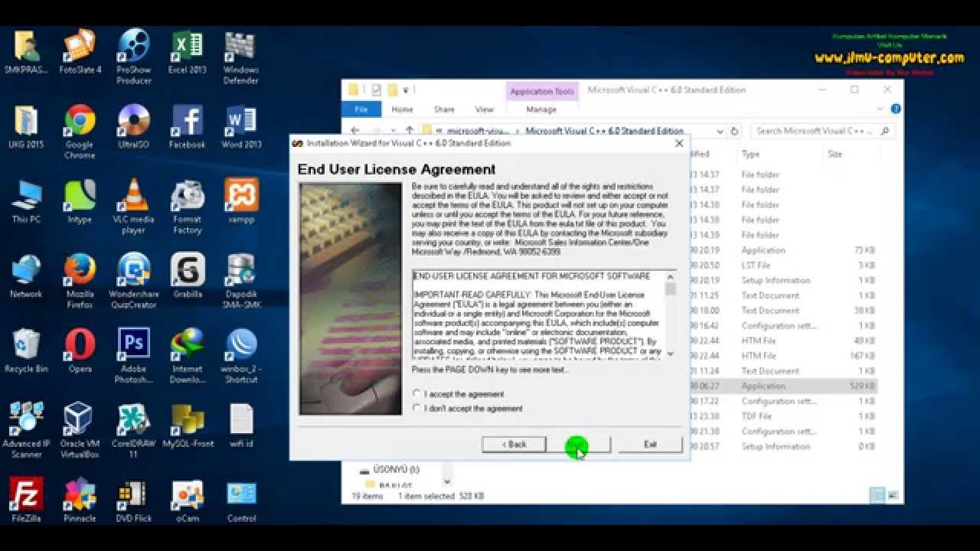Open the Advanced IP Scanner desktop icon
Screen dimensions: 980x551
pos(26,431)
